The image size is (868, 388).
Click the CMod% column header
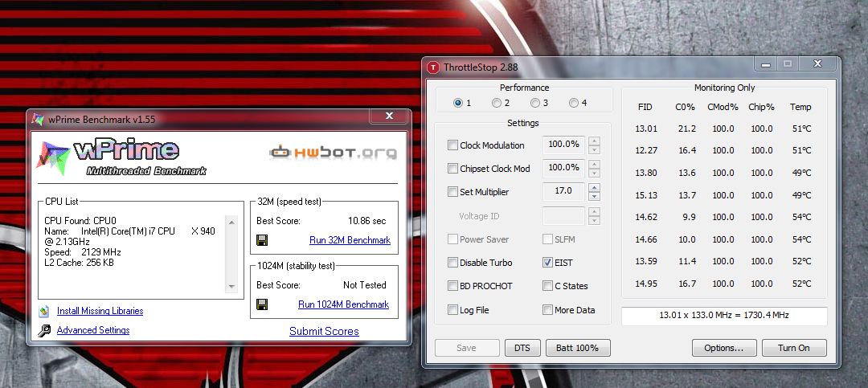[723, 108]
